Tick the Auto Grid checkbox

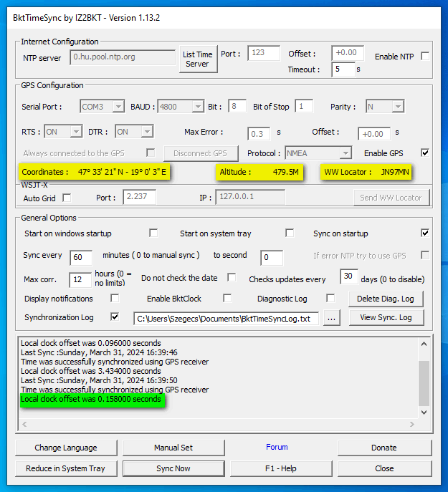pyautogui.click(x=67, y=198)
